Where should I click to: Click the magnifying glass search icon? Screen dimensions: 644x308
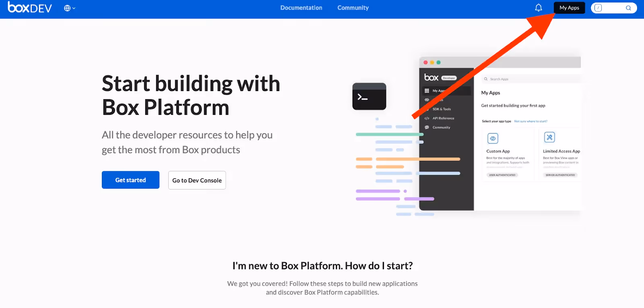click(x=628, y=8)
